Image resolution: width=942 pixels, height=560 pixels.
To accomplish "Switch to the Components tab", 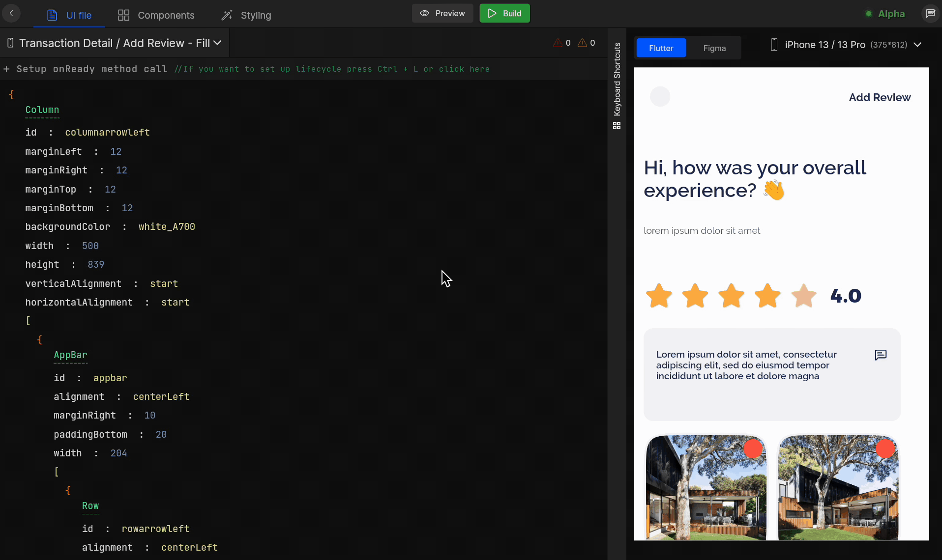I will 156,15.
